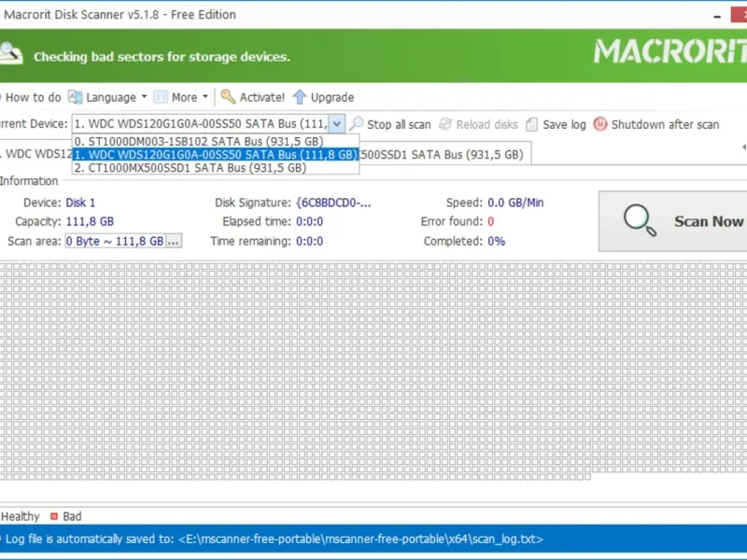Switch to the WDC WDS12 disk tab
Image resolution: width=747 pixels, height=560 pixels.
point(36,154)
